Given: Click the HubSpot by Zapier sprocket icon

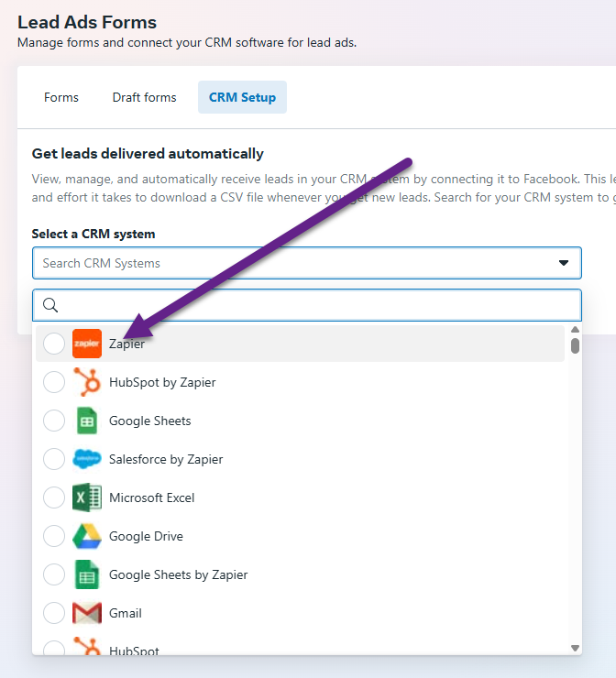Looking at the screenshot, I should click(87, 382).
